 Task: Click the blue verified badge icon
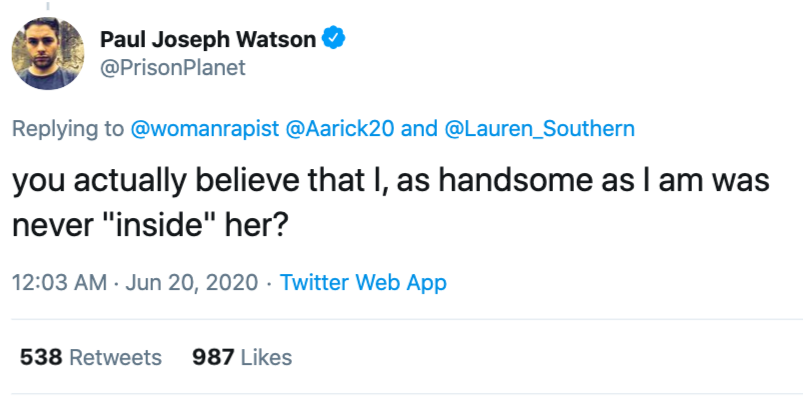pyautogui.click(x=335, y=39)
